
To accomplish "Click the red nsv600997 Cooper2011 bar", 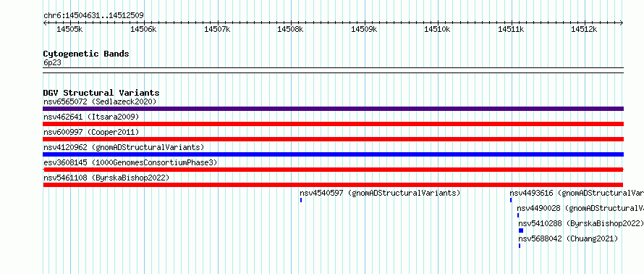I will point(333,139).
